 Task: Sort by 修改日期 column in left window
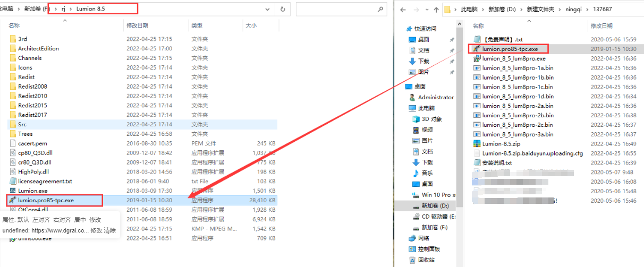pyautogui.click(x=137, y=25)
